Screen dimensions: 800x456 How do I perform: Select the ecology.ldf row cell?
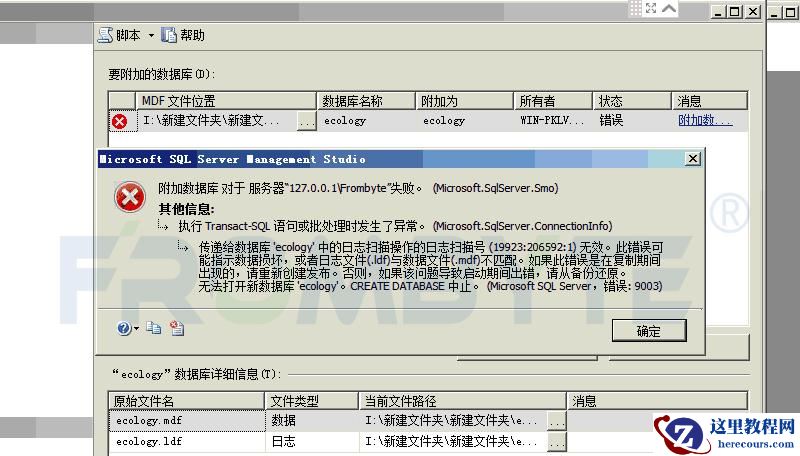pos(187,442)
